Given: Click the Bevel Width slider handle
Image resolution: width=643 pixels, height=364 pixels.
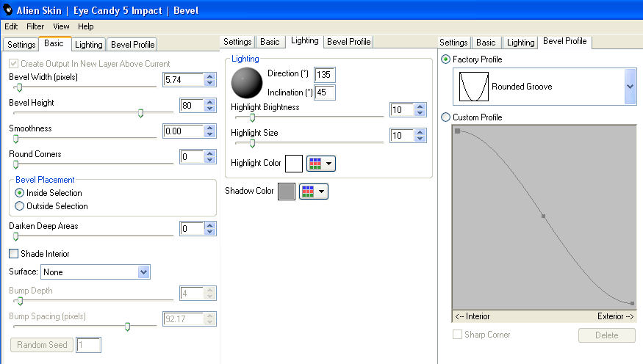Looking at the screenshot, I should click(x=19, y=87).
